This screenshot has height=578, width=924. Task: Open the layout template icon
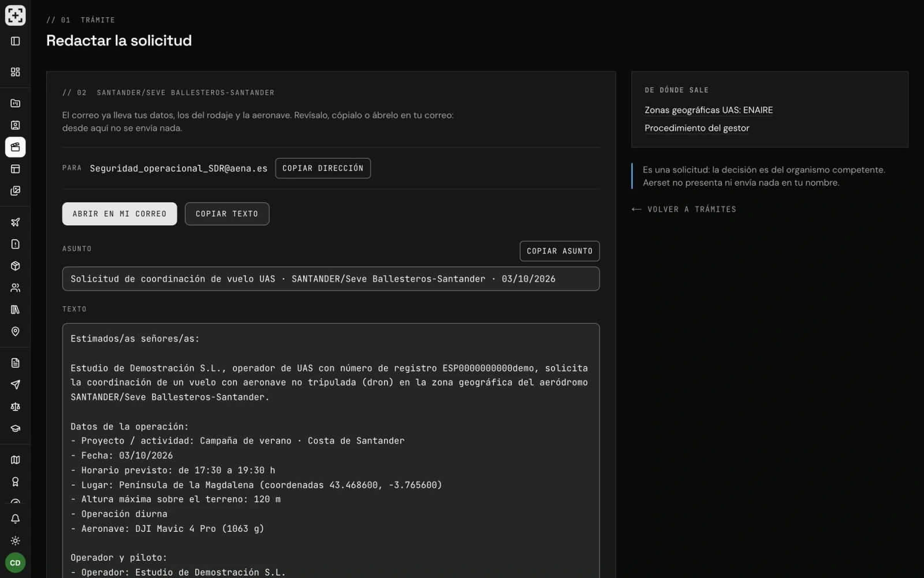16,169
